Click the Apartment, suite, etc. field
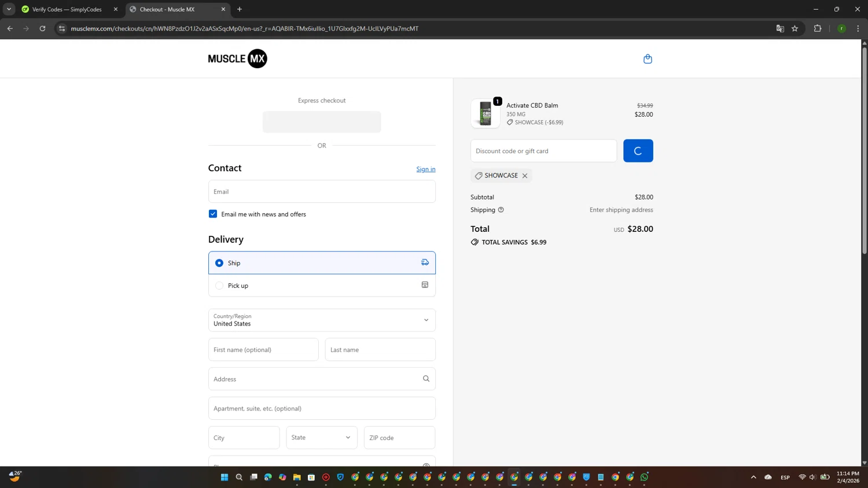The height and width of the screenshot is (488, 868). coord(322,408)
